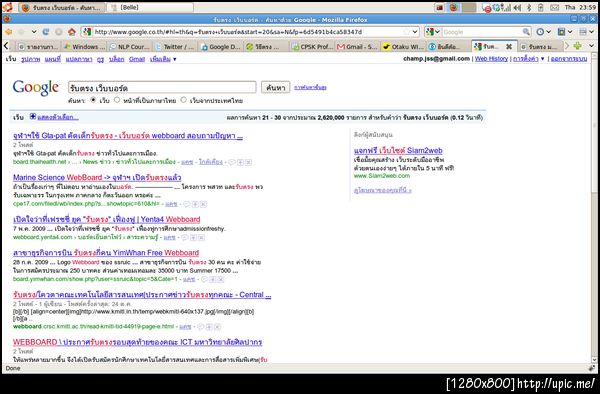Click the grayed-out Forward navigation button
600x394 pixels.
pyautogui.click(x=21, y=32)
